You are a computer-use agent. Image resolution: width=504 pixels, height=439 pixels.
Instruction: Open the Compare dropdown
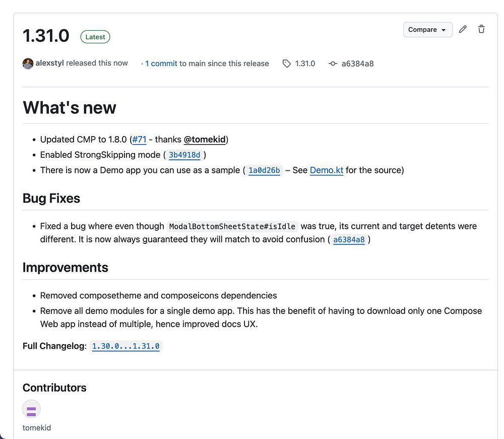tap(428, 30)
